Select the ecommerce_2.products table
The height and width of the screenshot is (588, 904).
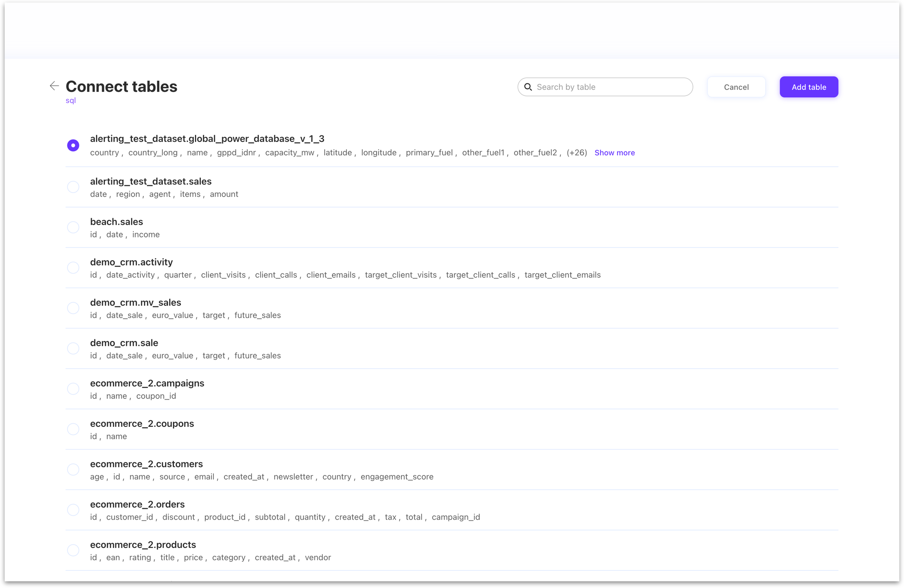tap(73, 550)
